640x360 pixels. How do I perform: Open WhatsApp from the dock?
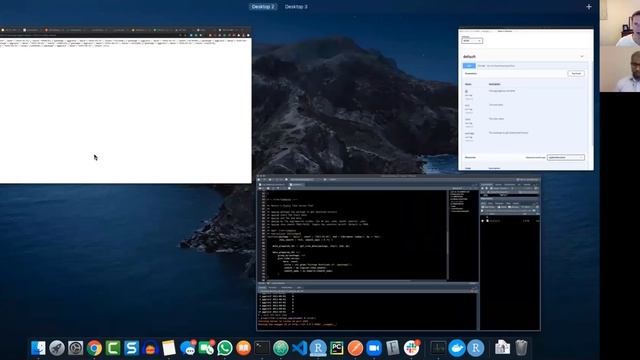coord(225,348)
